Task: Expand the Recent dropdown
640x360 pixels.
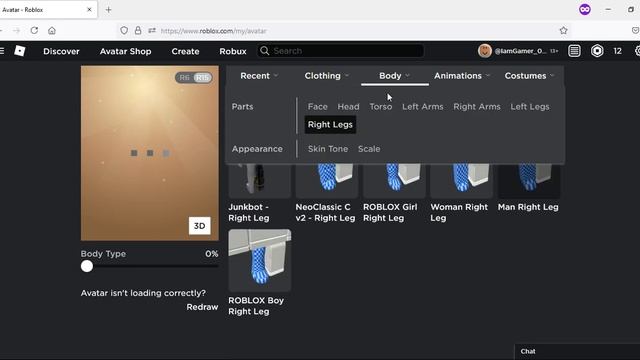Action: [259, 76]
